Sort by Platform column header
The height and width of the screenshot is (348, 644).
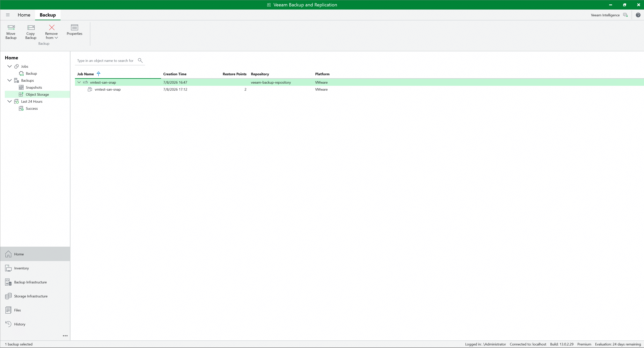tap(322, 74)
